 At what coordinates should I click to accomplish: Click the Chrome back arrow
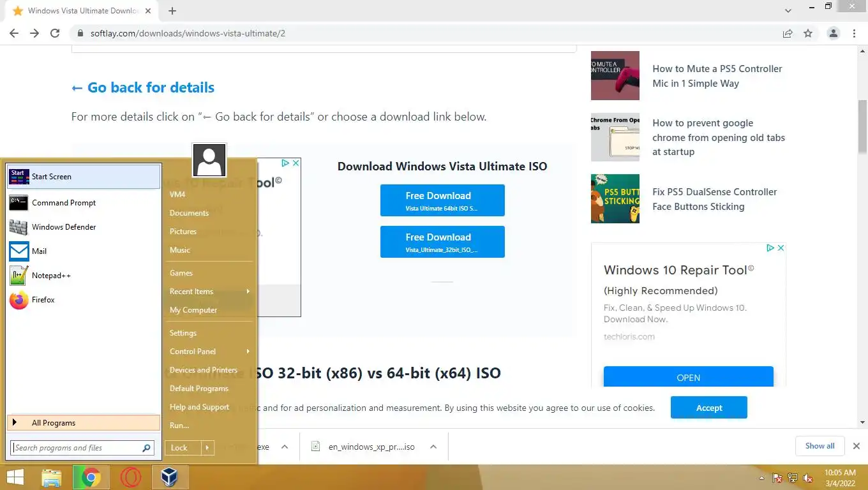[x=15, y=33]
